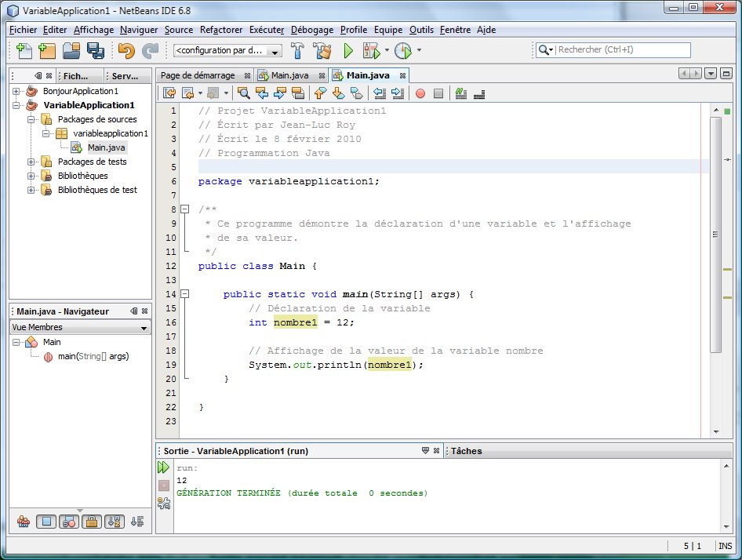742x560 pixels.
Task: Click the Build Main Project hammer icon
Action: (x=297, y=50)
